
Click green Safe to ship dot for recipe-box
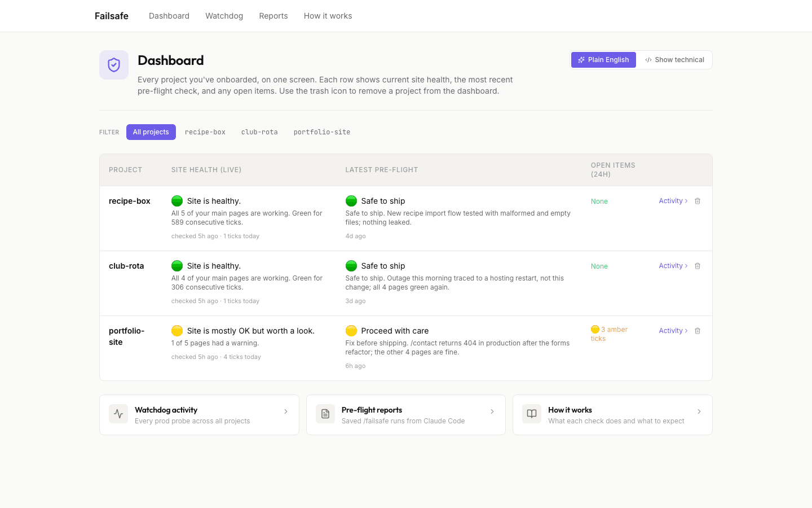[351, 201]
